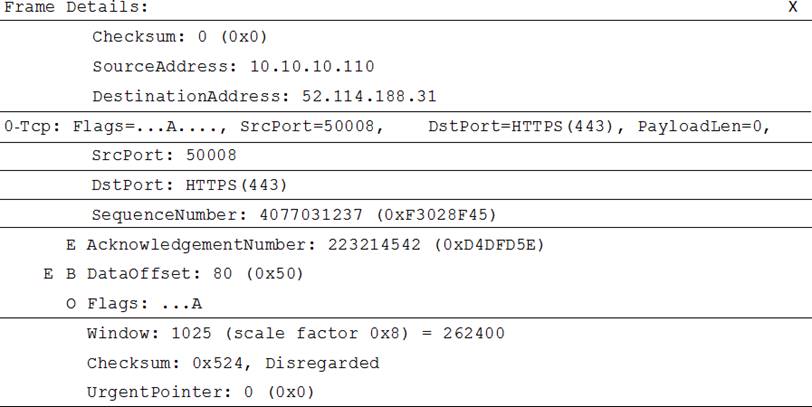Click the B marker beside DataOffset
The image size is (812, 407).
tap(71, 274)
